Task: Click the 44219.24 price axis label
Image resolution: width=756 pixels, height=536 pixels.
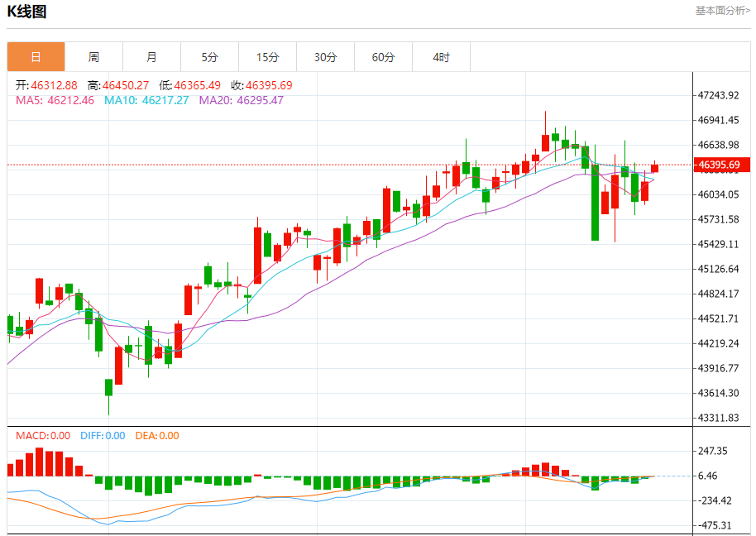Action: tap(719, 343)
